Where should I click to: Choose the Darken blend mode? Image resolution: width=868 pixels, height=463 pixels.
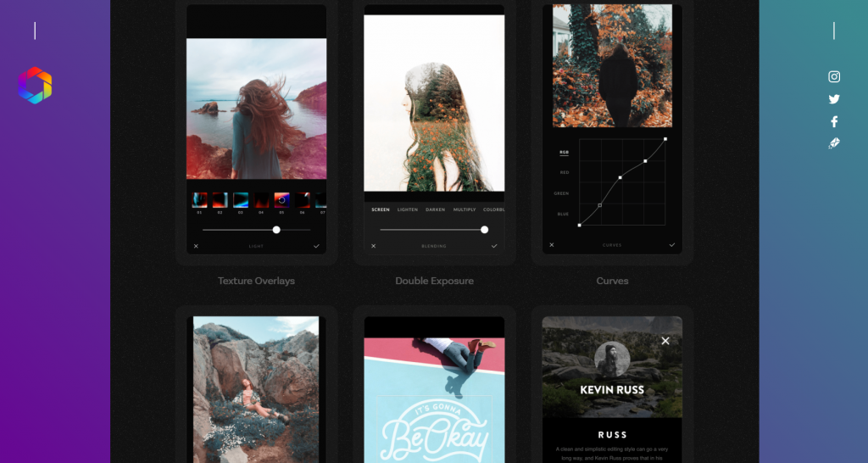435,210
